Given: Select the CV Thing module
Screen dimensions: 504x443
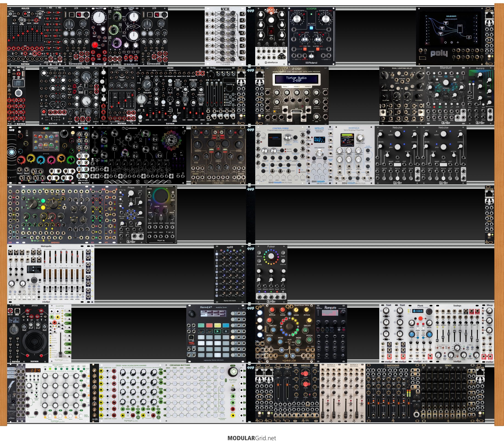Looking at the screenshot, I should pos(14,334).
